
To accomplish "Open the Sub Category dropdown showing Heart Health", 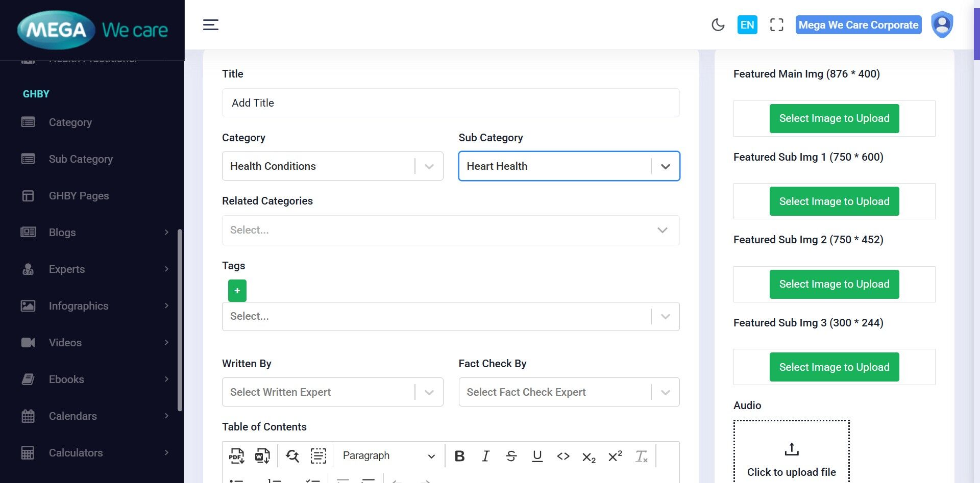I will 569,166.
